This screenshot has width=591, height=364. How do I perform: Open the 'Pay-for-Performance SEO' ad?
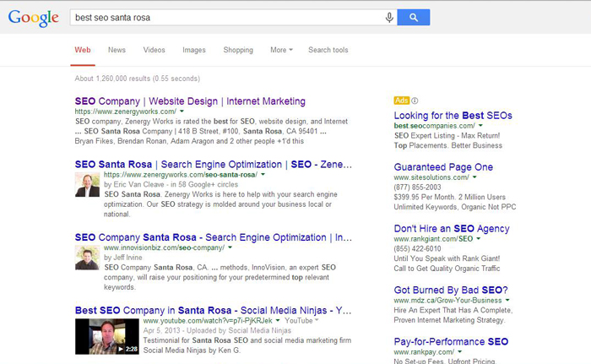(451, 342)
